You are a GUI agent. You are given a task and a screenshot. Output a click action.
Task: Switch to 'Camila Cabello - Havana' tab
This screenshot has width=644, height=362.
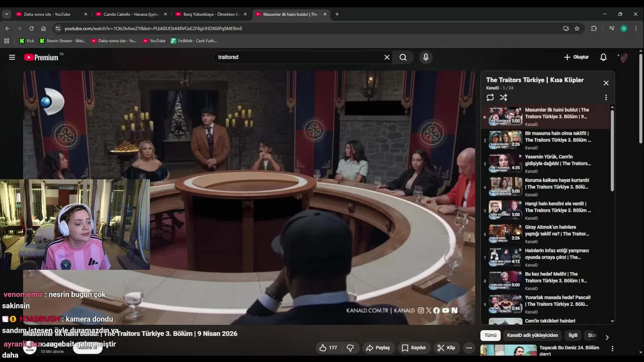tap(131, 14)
